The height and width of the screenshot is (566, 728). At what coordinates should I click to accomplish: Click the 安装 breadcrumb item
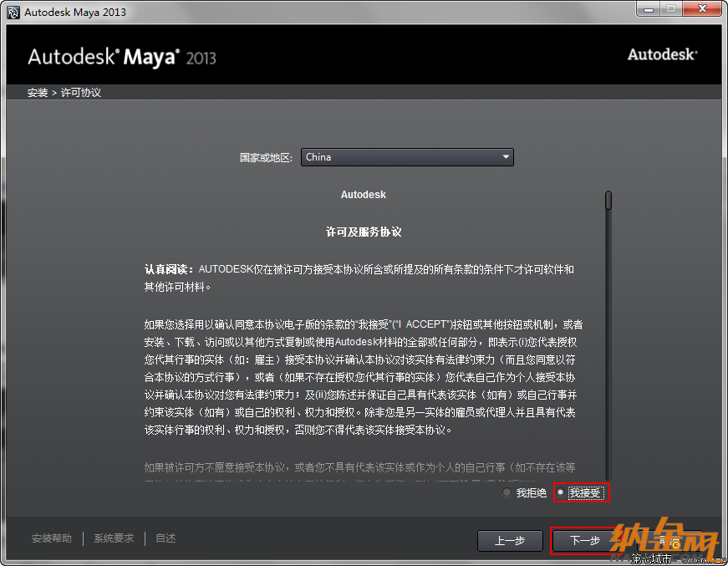pyautogui.click(x=38, y=93)
